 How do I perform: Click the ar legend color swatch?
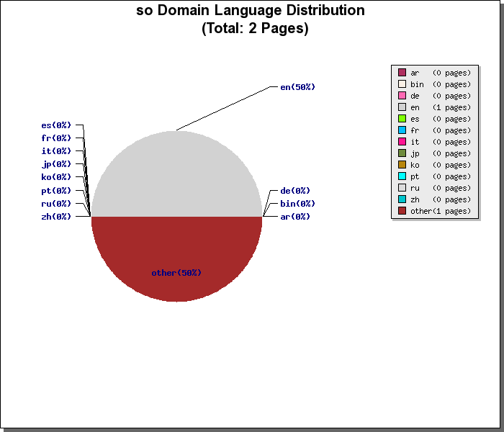point(402,72)
